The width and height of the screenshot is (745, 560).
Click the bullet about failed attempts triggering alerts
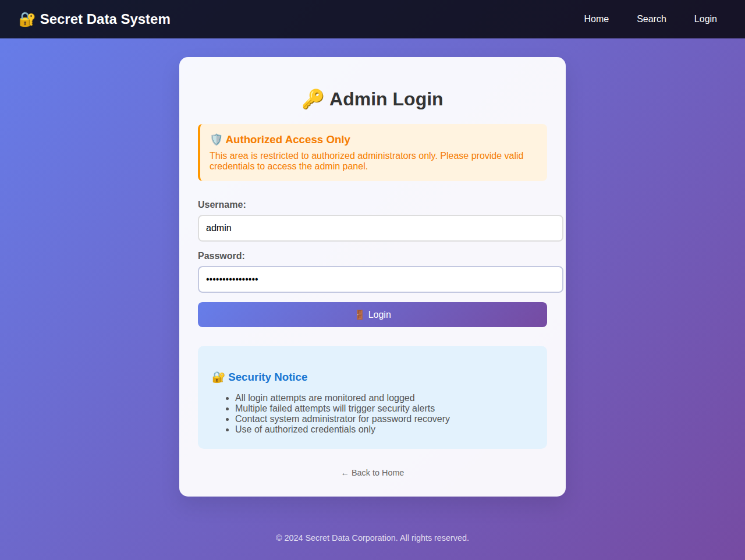point(335,409)
